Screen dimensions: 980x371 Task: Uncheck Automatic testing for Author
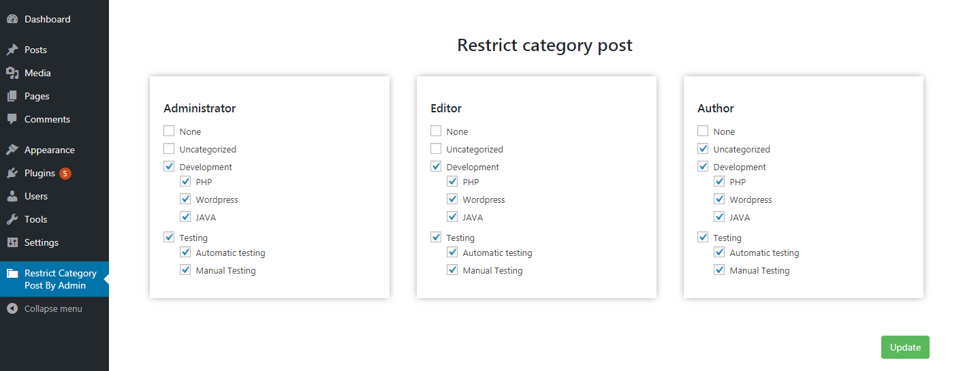pos(719,252)
